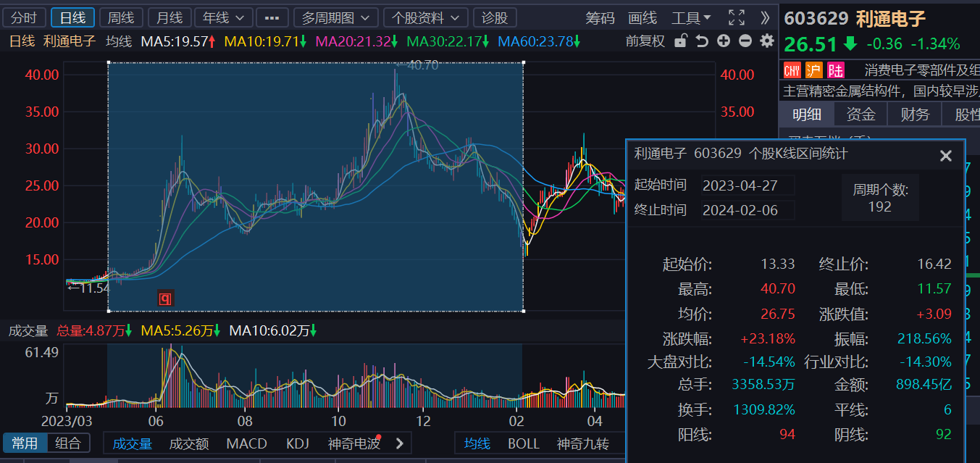Click the pink 陆 badge icon
This screenshot has width=980, height=463.
pos(836,70)
